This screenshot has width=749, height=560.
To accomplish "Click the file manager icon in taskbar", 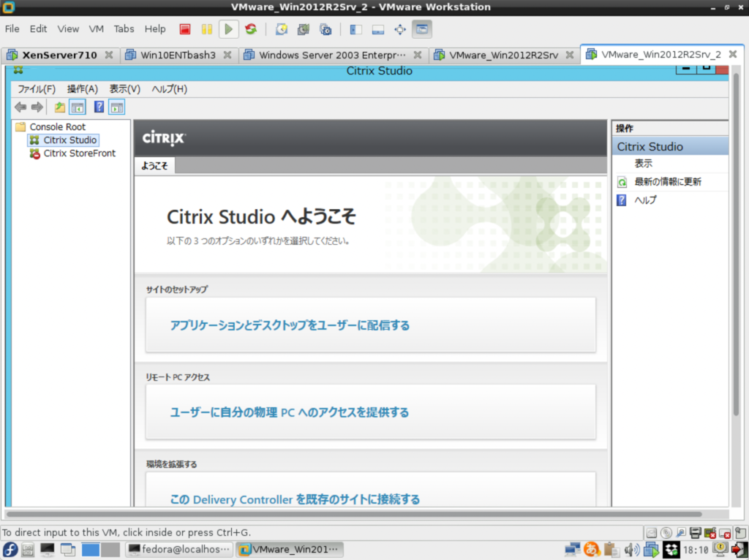I will point(28,550).
